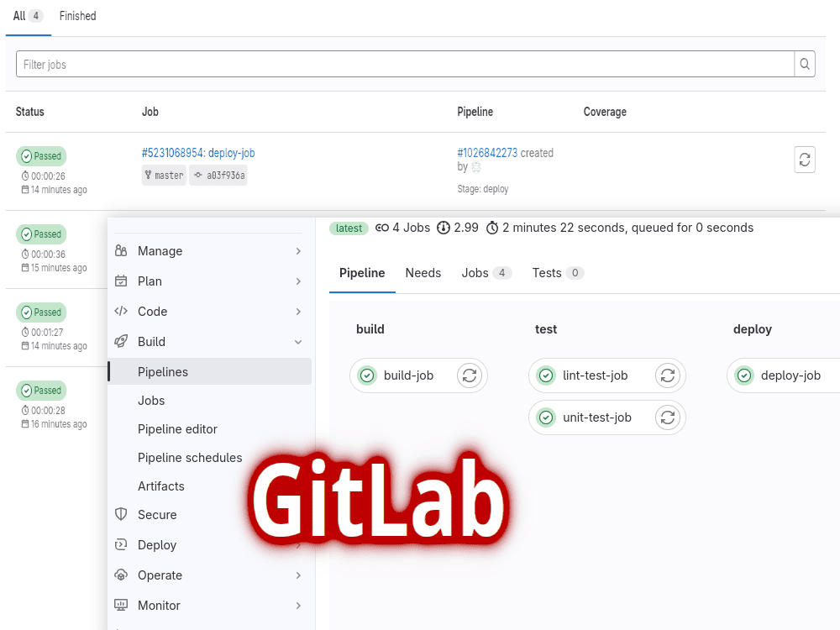Click the Operate sidebar icon
840x630 pixels.
pos(121,575)
